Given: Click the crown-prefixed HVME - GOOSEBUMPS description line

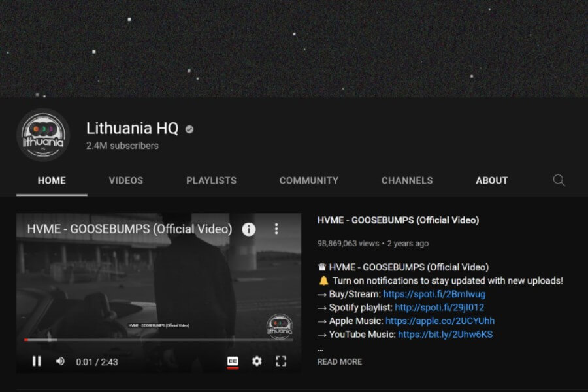Looking at the screenshot, I should click(403, 267).
